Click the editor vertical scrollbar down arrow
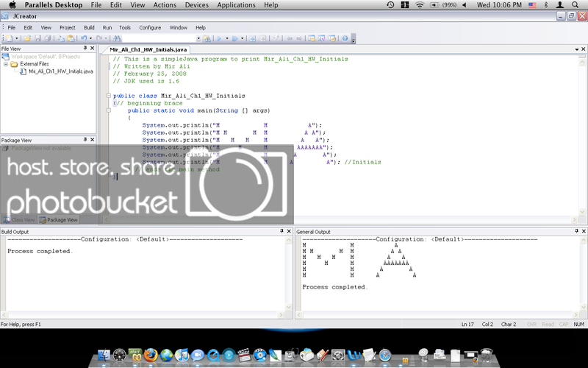 click(x=582, y=212)
